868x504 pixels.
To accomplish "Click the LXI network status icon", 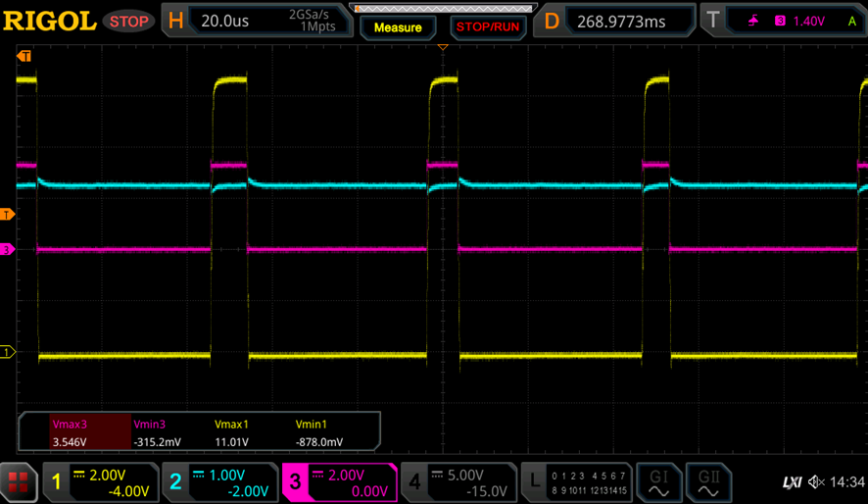I will tap(793, 482).
